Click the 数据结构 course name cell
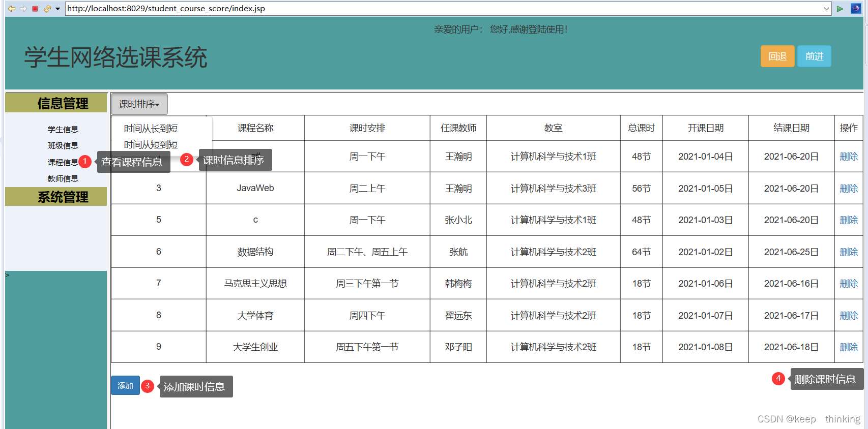Image resolution: width=868 pixels, height=429 pixels. point(255,252)
